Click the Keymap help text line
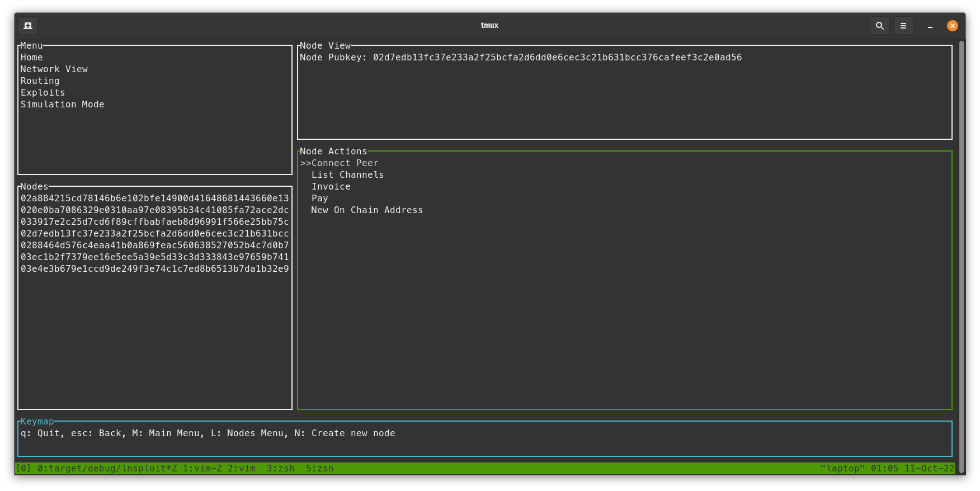The image size is (980, 491). (x=208, y=433)
